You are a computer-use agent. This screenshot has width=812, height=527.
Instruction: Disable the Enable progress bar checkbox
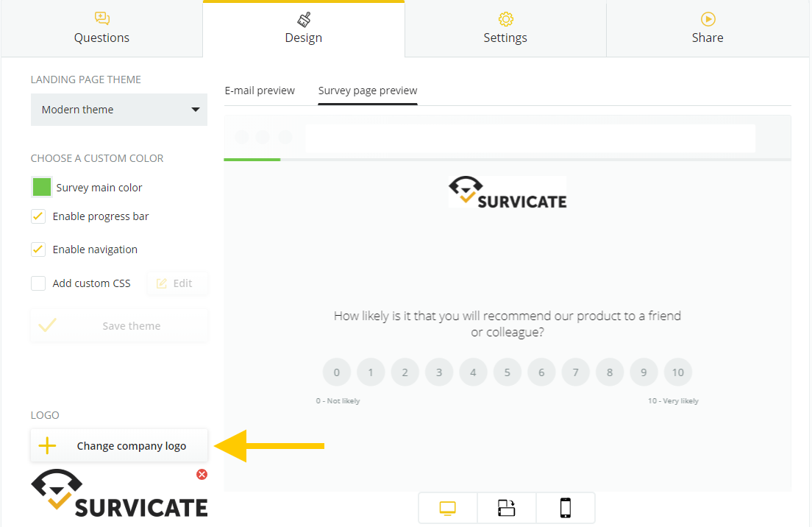38,216
